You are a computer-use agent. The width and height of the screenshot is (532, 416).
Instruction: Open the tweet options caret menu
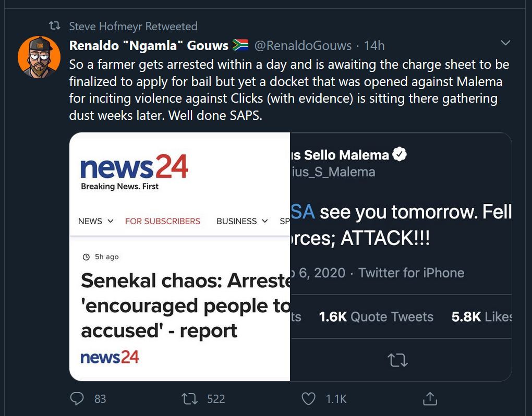505,44
